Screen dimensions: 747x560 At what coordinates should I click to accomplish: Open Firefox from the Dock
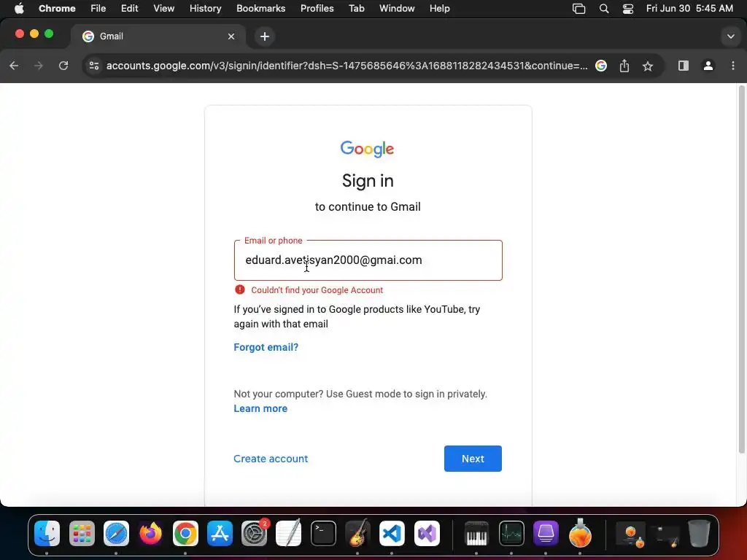(150, 533)
